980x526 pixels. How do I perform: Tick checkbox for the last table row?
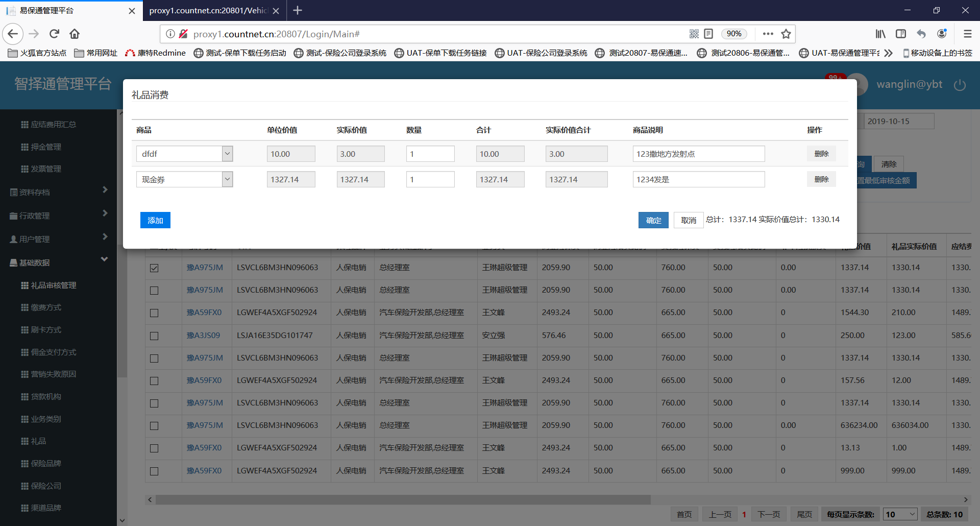[154, 471]
